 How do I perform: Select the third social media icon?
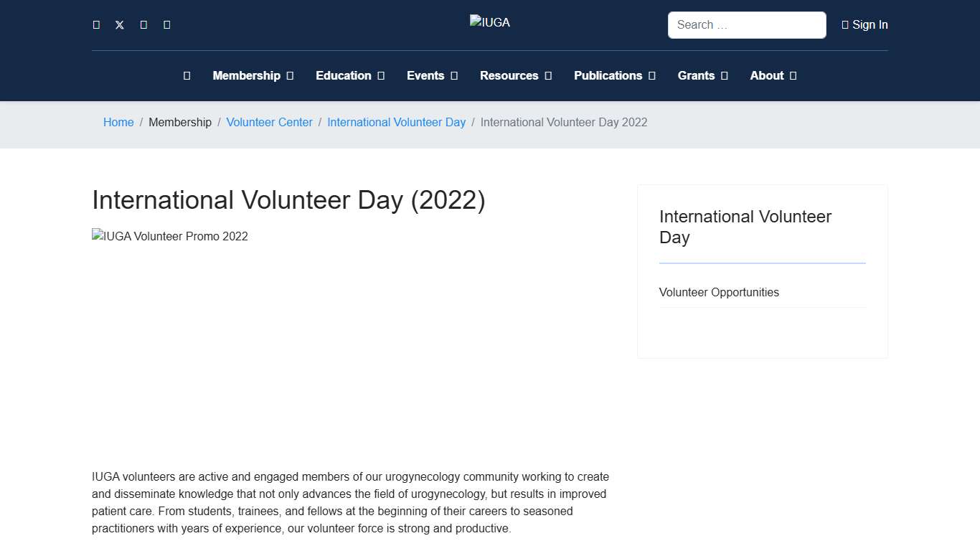click(x=143, y=24)
